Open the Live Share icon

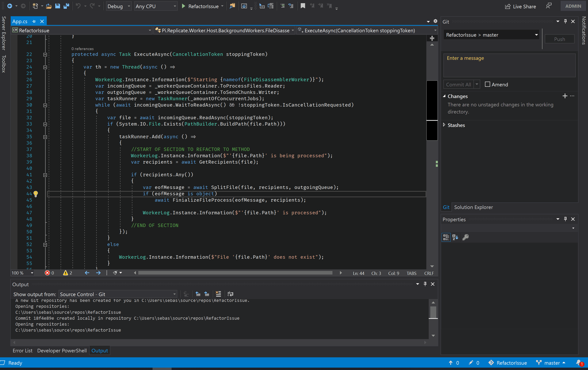click(x=508, y=6)
